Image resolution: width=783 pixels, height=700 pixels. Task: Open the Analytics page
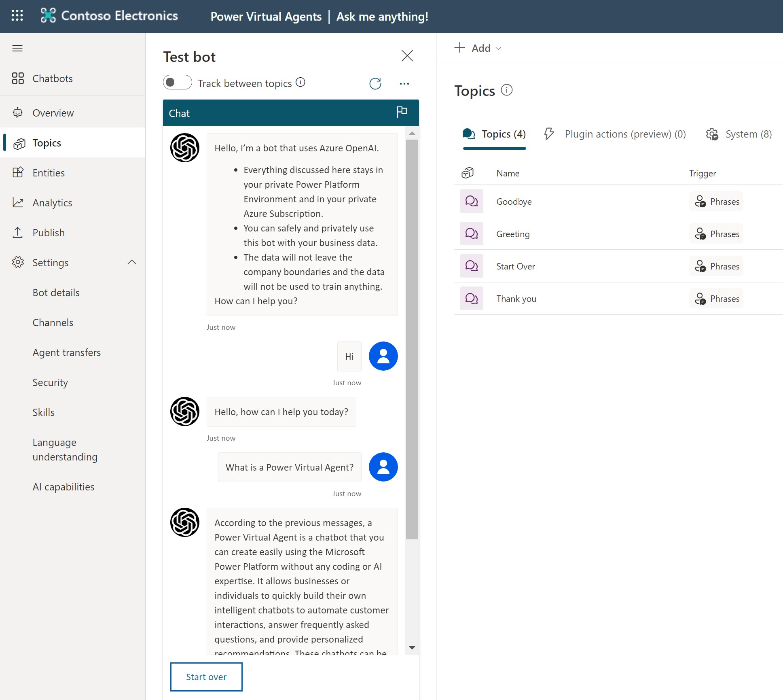point(52,203)
